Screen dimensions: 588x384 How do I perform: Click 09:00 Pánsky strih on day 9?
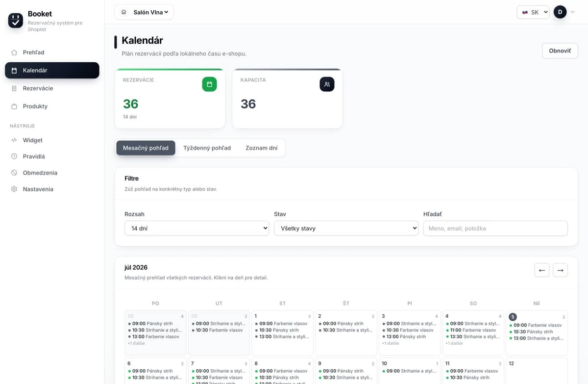(341, 371)
